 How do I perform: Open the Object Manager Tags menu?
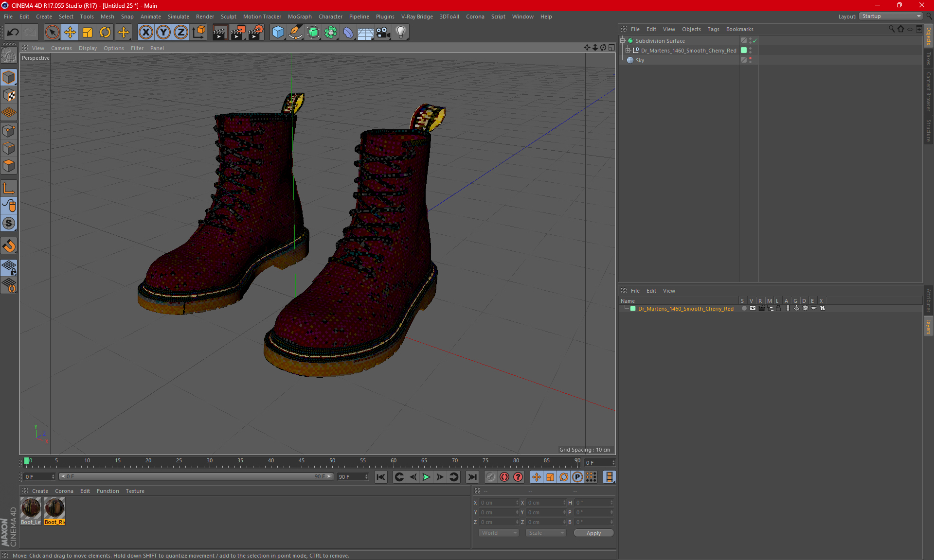click(713, 29)
